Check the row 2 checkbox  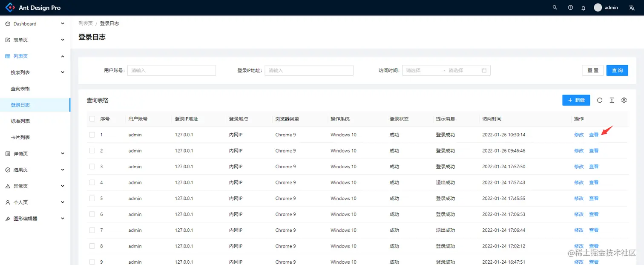pos(92,151)
